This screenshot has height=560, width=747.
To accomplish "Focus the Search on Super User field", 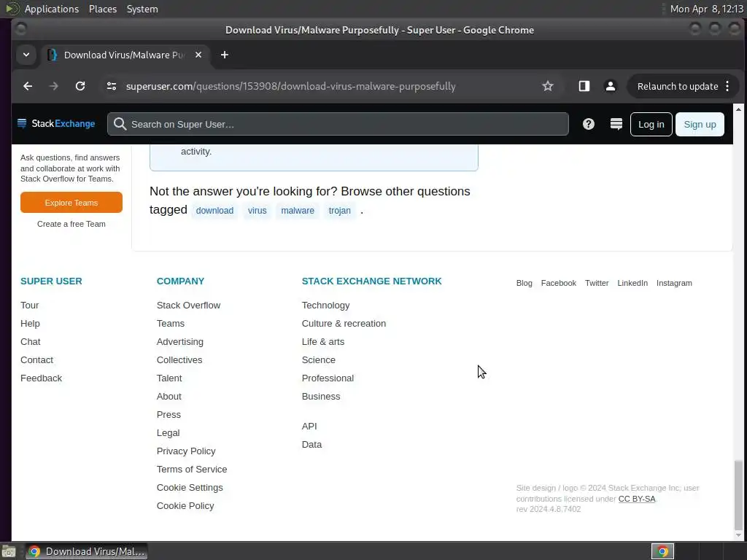I will [x=338, y=124].
